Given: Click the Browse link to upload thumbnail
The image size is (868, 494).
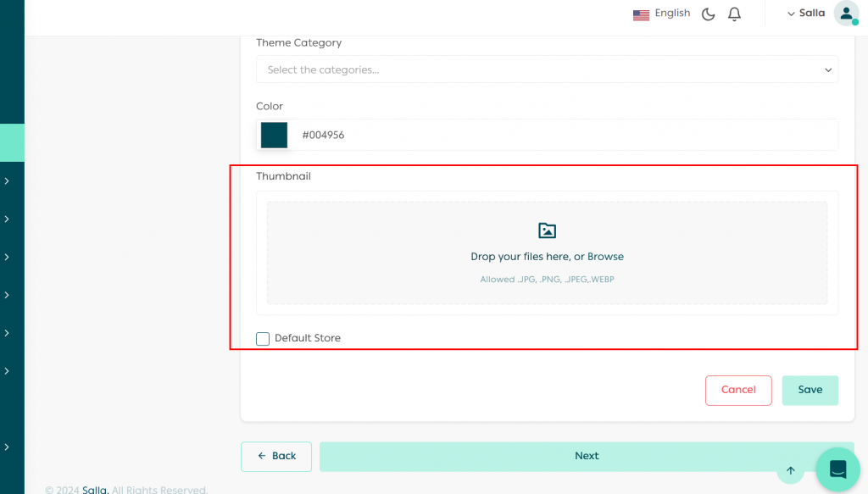Looking at the screenshot, I should click(605, 257).
